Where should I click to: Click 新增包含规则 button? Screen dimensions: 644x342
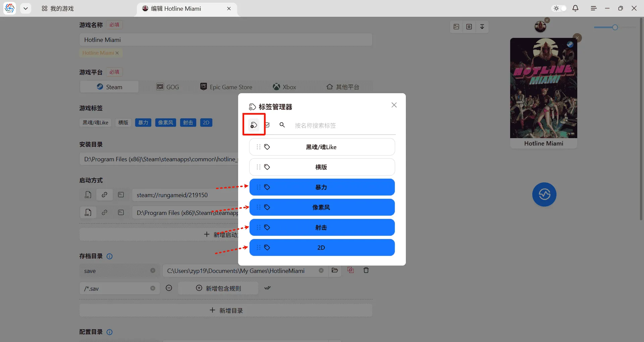coord(218,288)
